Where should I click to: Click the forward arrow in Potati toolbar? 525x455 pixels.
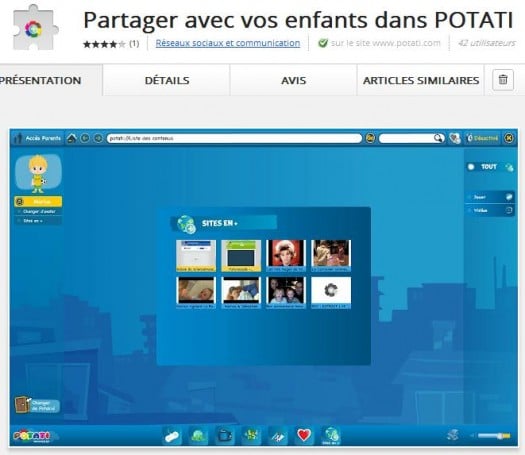[x=98, y=138]
